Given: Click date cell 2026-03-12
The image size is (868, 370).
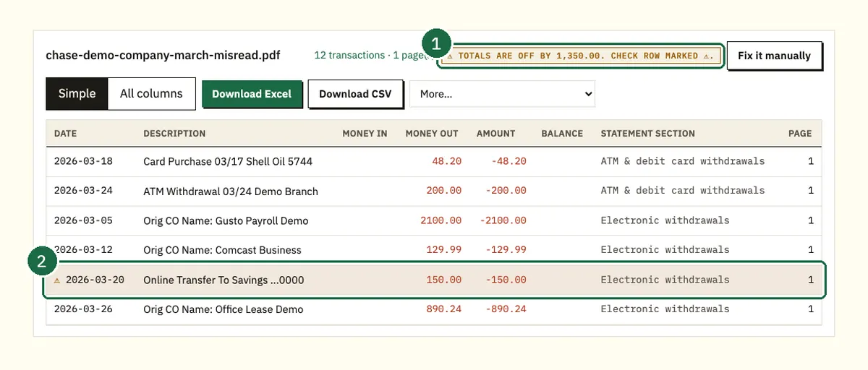Looking at the screenshot, I should click(83, 250).
